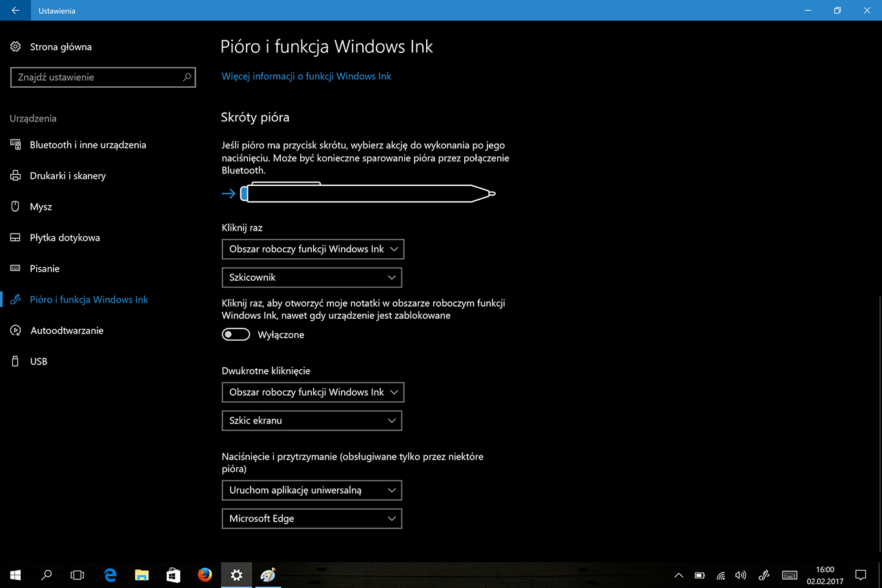Image resolution: width=882 pixels, height=588 pixels.
Task: Click the volume speaker tray icon
Action: (741, 575)
